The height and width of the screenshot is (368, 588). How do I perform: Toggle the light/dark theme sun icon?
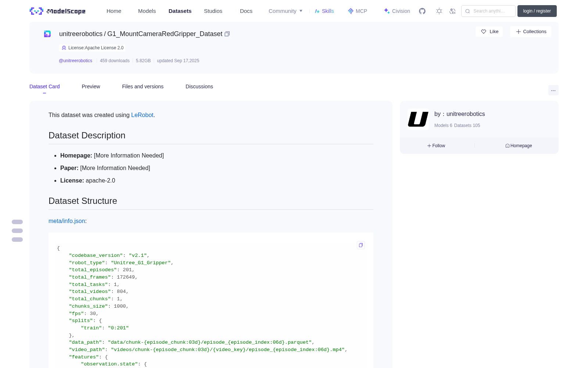pyautogui.click(x=439, y=11)
